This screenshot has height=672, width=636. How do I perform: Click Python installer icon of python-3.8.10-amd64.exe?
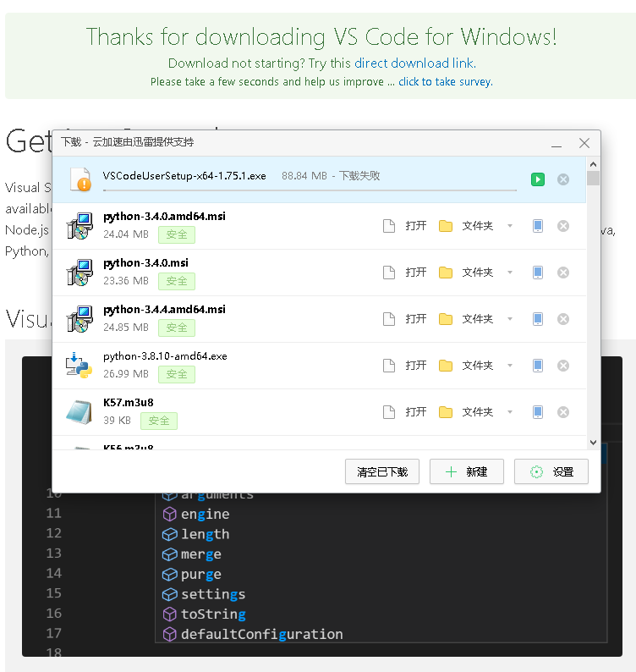point(79,366)
